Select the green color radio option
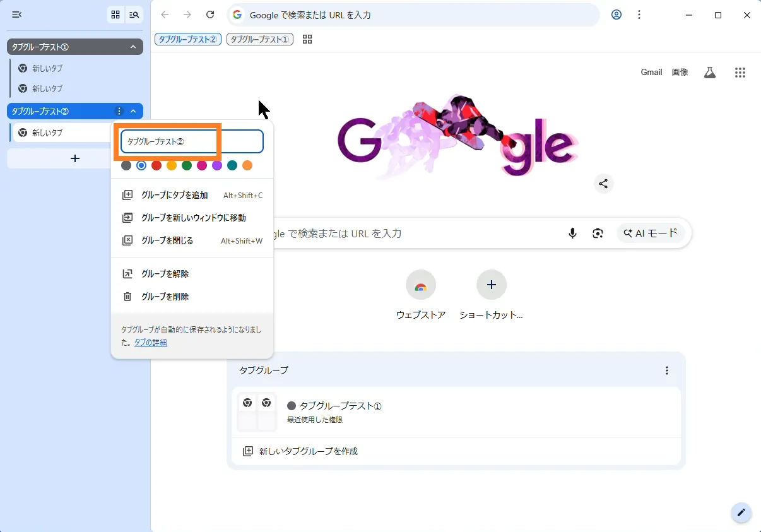 [x=187, y=165]
